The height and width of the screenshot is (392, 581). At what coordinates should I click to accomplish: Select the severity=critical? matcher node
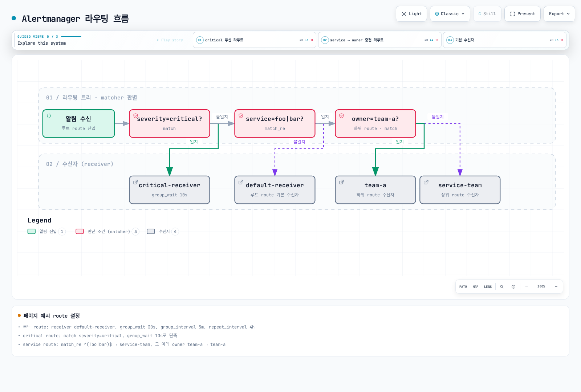coord(170,123)
